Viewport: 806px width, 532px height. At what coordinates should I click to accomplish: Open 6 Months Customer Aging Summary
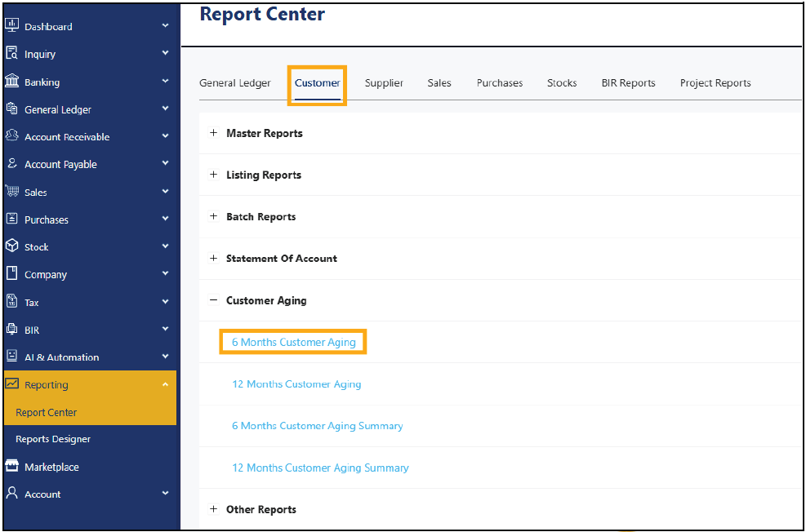pyautogui.click(x=317, y=426)
